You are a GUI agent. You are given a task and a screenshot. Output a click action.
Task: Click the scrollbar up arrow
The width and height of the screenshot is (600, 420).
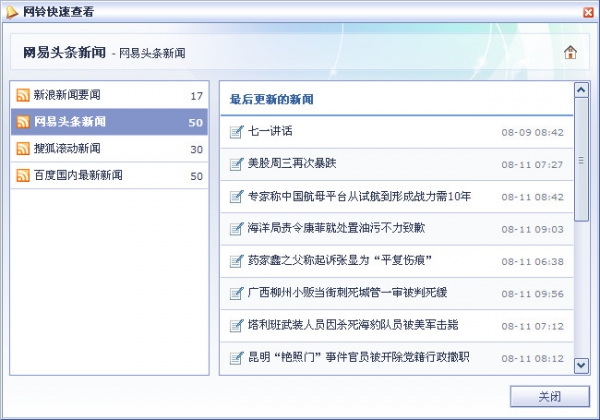click(x=581, y=90)
